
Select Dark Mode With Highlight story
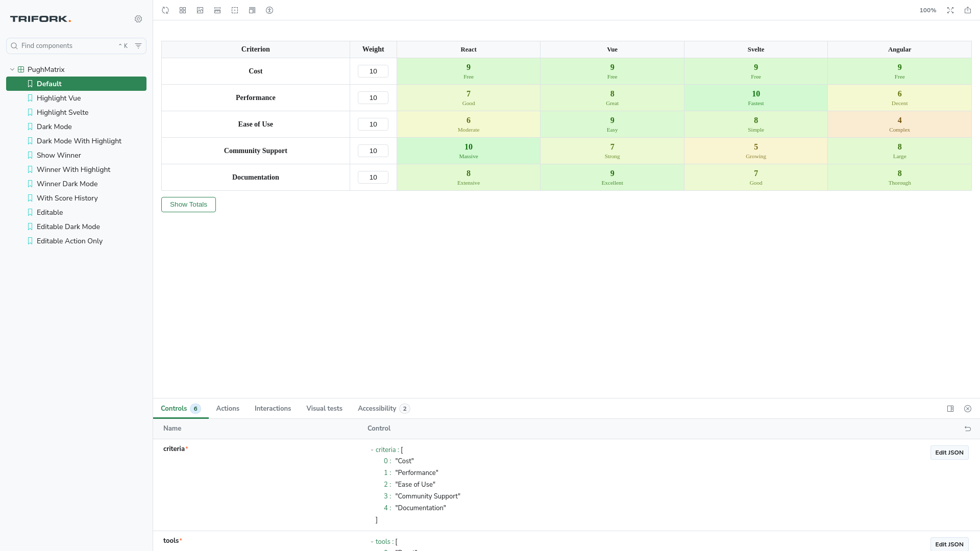coord(76,141)
